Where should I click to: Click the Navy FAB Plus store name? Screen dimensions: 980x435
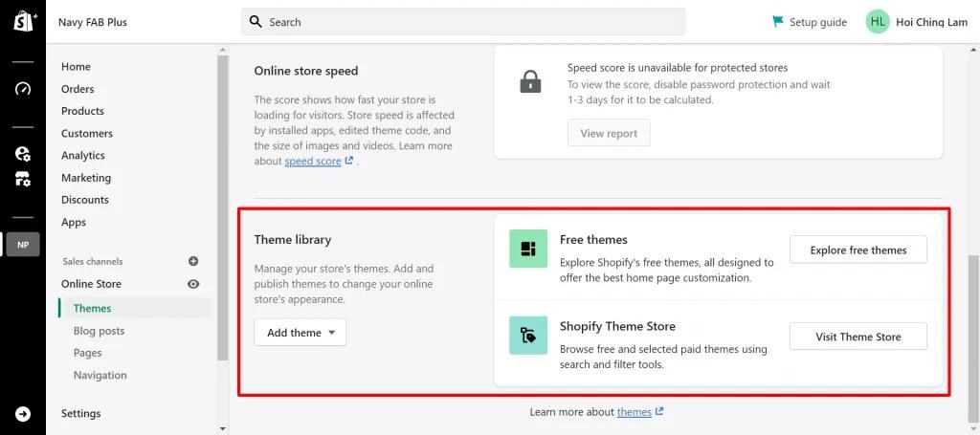93,22
